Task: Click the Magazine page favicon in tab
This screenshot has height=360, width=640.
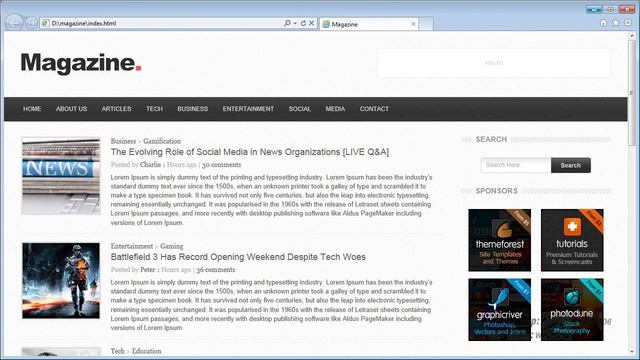Action: pyautogui.click(x=326, y=24)
